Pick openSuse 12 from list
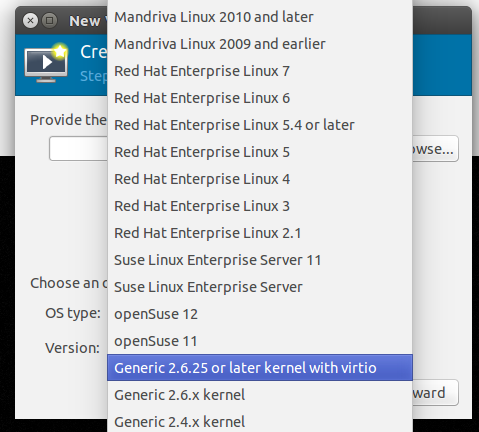The width and height of the screenshot is (479, 432). click(260, 314)
